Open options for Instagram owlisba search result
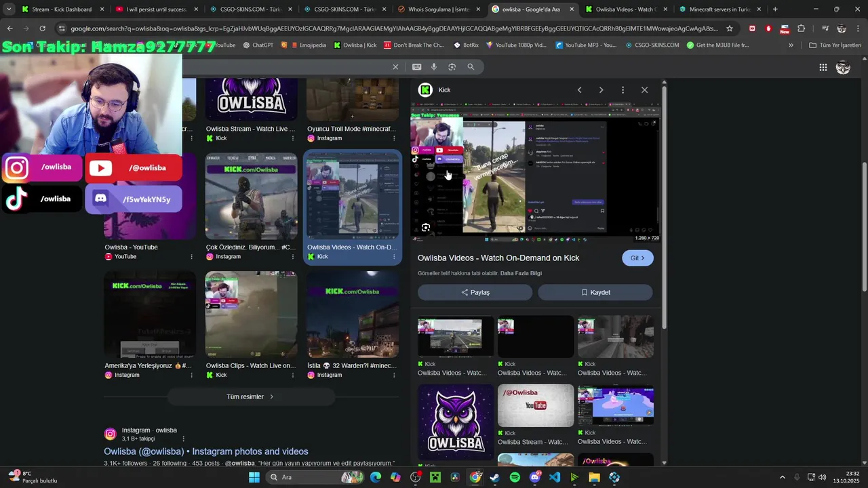Screen dimensions: 868x488 (183, 439)
